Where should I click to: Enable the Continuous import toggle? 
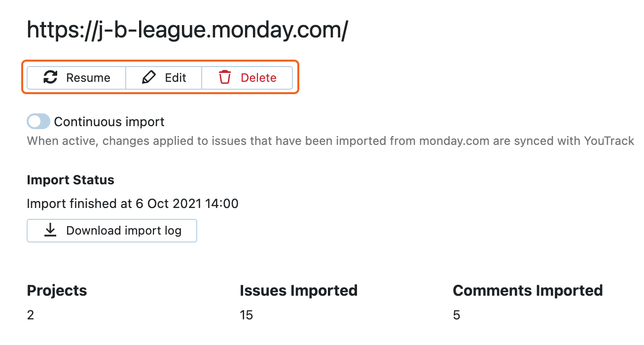point(38,122)
